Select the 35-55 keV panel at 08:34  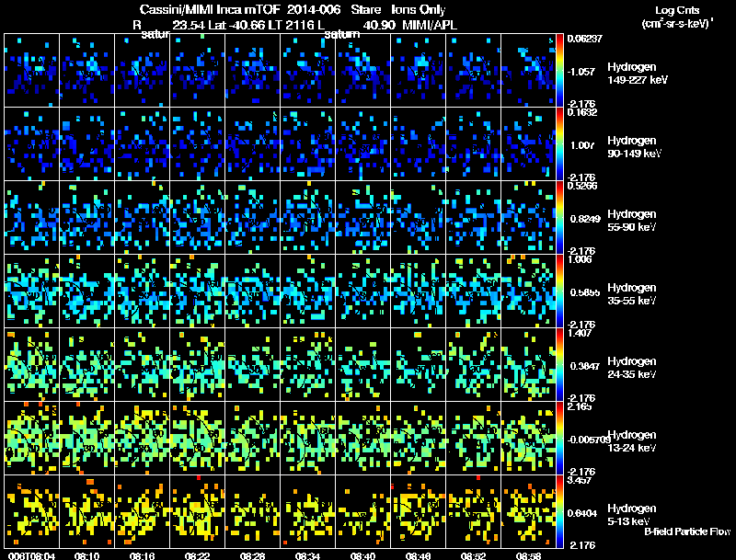click(x=308, y=291)
